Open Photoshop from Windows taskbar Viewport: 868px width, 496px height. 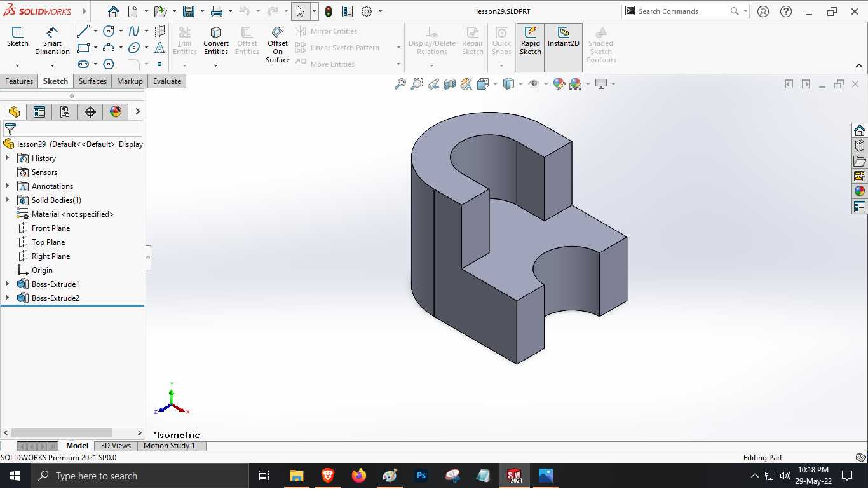point(421,476)
